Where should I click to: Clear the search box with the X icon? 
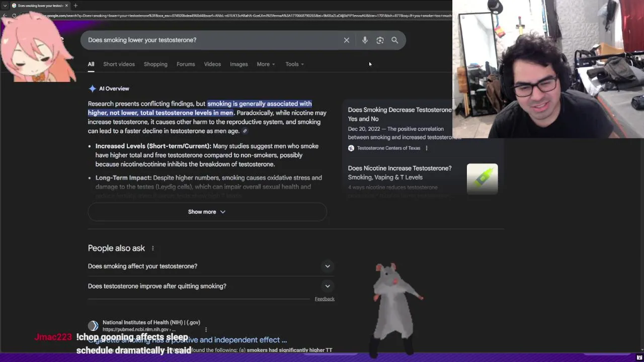coord(347,40)
